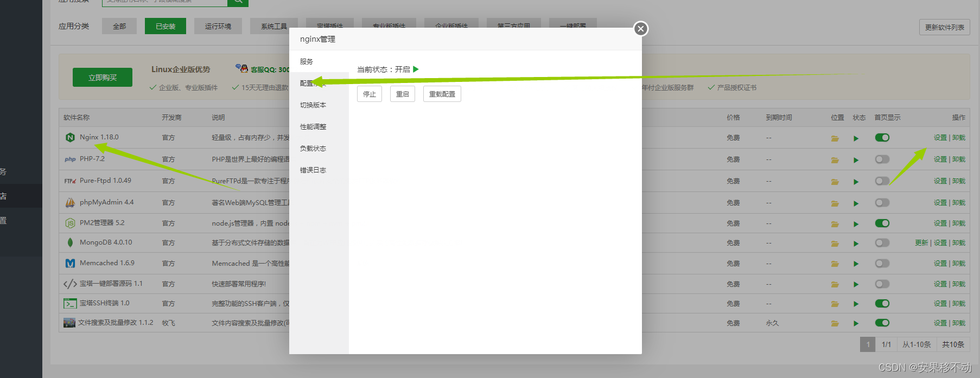Click 卸载 link for 文件搜索 plugin row

pos(959,323)
